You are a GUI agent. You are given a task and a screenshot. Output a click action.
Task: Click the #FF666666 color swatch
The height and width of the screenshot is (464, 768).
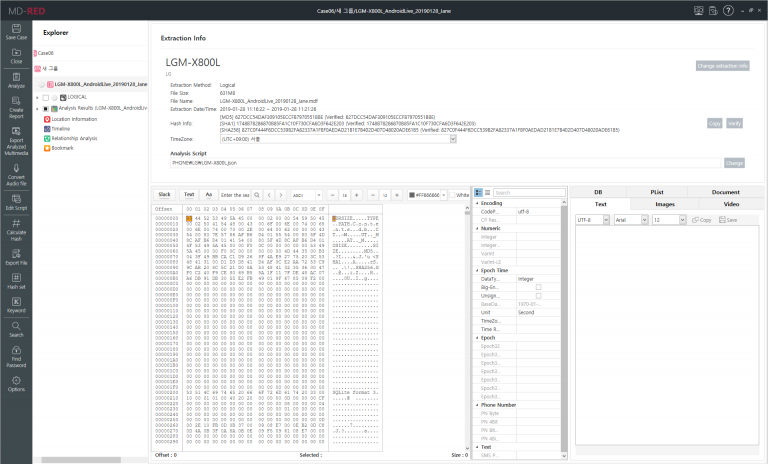coord(412,195)
